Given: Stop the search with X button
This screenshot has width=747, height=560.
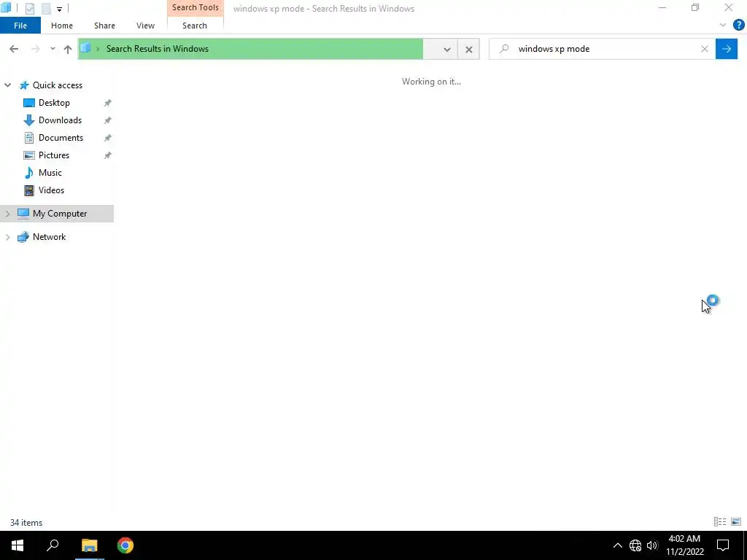Looking at the screenshot, I should [x=469, y=49].
